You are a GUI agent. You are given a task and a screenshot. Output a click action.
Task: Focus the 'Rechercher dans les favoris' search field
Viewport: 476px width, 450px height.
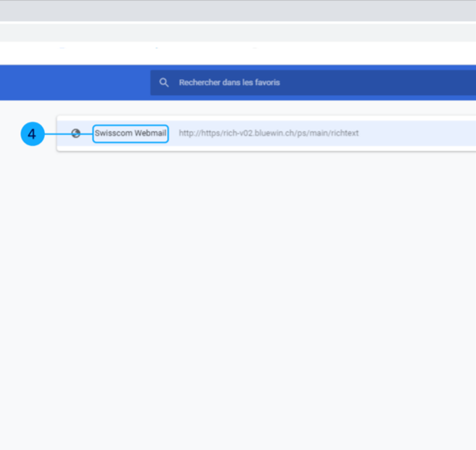pyautogui.click(x=290, y=83)
